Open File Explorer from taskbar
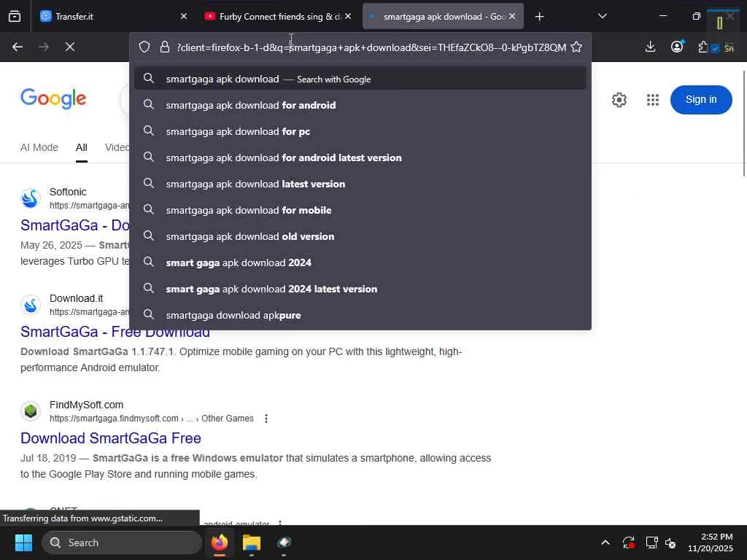Viewport: 747px width, 560px height. 252,542
